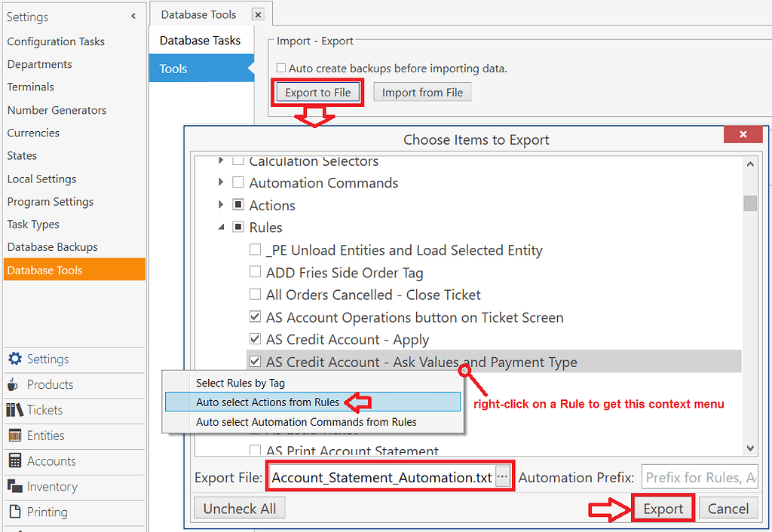772x532 pixels.
Task: Enable Auto create backups before importing data
Action: [x=283, y=67]
